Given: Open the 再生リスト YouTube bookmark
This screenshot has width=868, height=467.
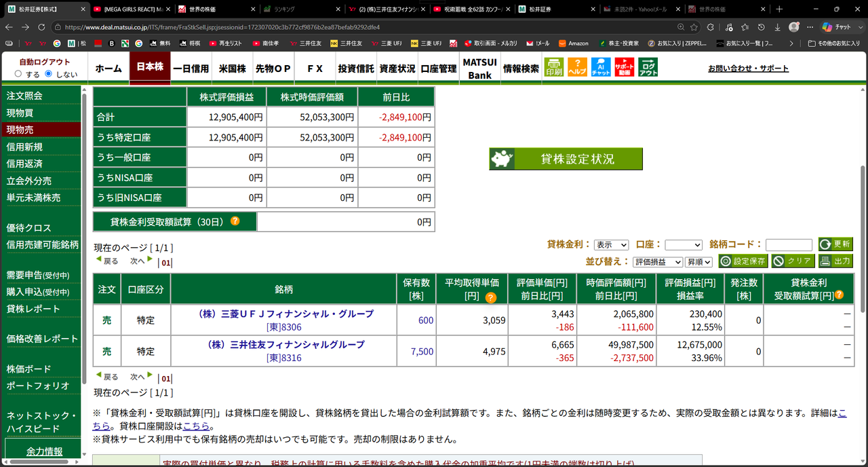Looking at the screenshot, I should point(225,43).
